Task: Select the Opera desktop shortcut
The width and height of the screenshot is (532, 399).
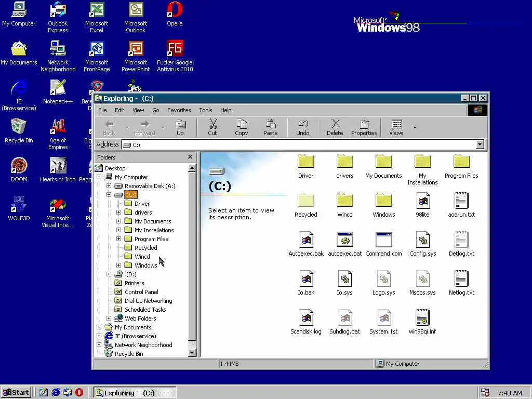Action: [175, 14]
